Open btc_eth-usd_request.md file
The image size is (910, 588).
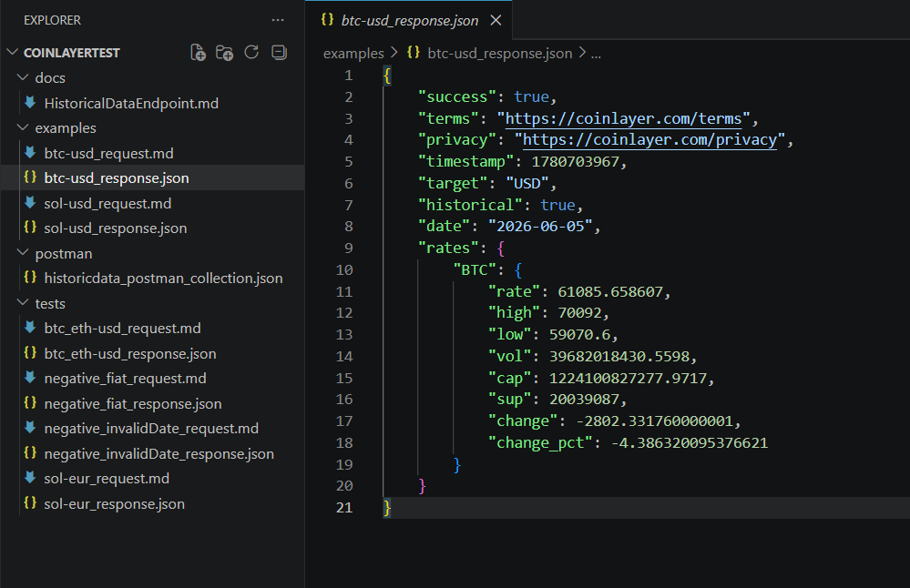[x=152, y=329]
